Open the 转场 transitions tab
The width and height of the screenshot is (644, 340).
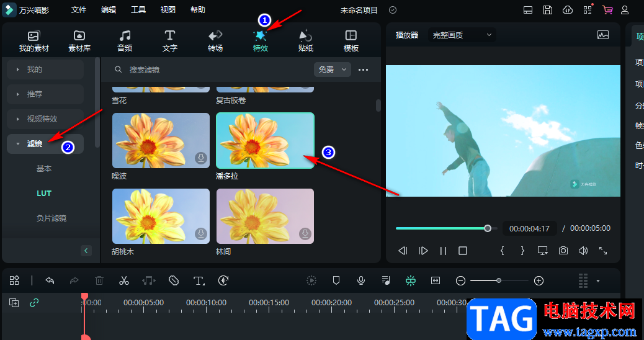pos(215,41)
